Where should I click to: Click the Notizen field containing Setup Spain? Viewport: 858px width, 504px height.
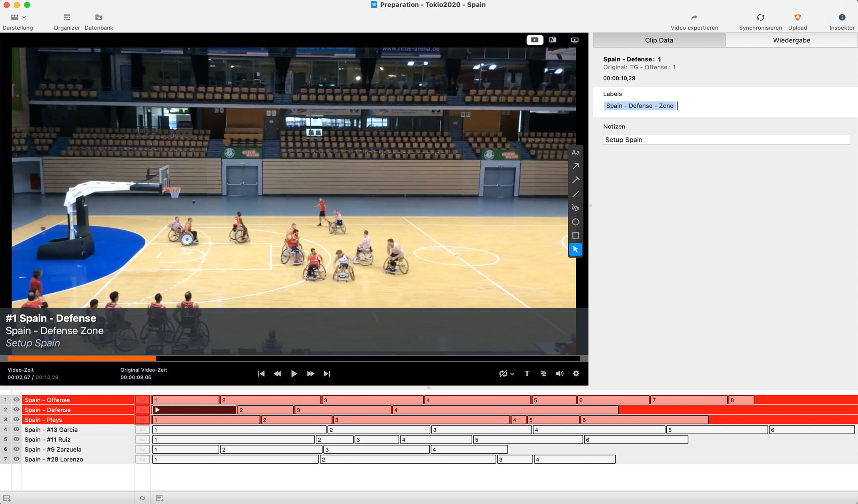[726, 140]
